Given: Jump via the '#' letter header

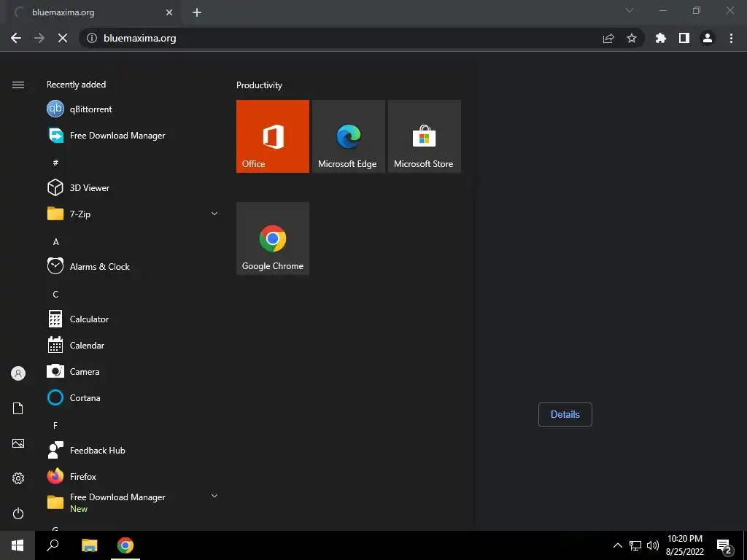Looking at the screenshot, I should click(55, 163).
